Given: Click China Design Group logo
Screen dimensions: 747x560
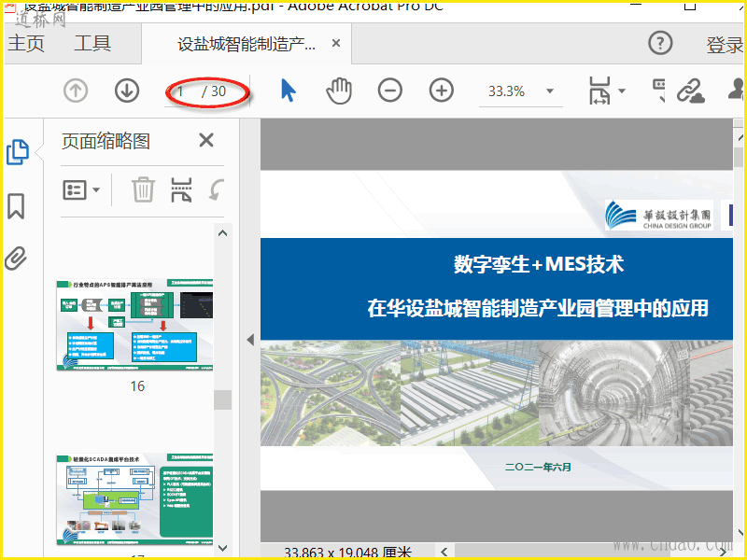Looking at the screenshot, I should [x=659, y=216].
